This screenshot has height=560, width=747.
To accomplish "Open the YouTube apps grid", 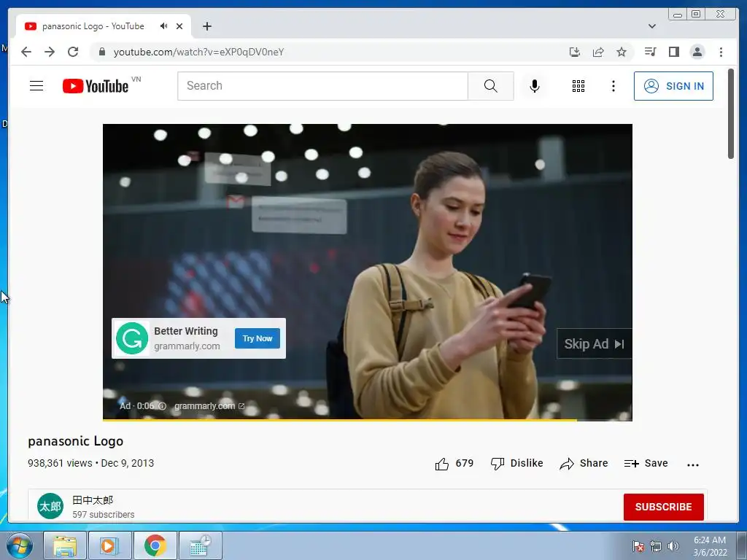I will (x=578, y=86).
